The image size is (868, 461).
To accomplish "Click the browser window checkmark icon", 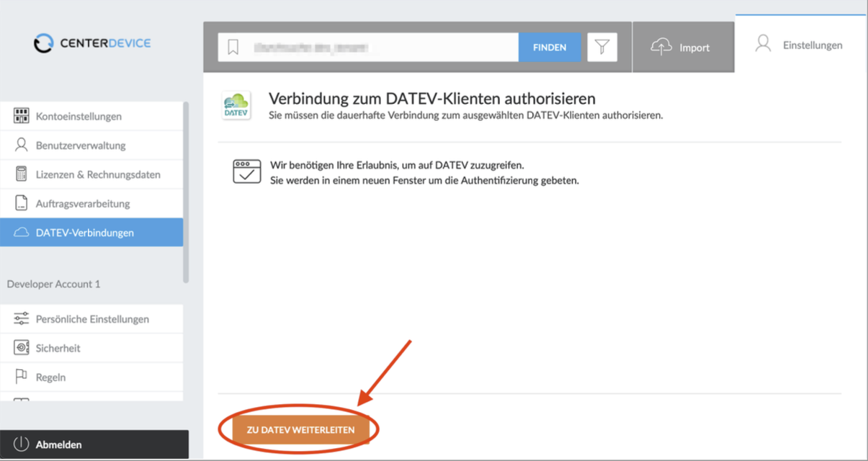I will coord(246,172).
